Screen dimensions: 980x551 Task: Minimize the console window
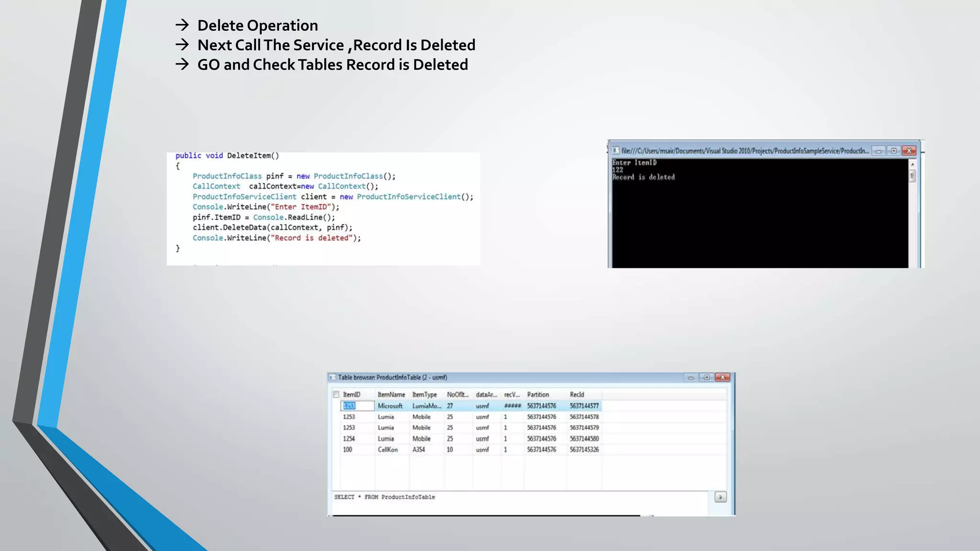point(879,151)
